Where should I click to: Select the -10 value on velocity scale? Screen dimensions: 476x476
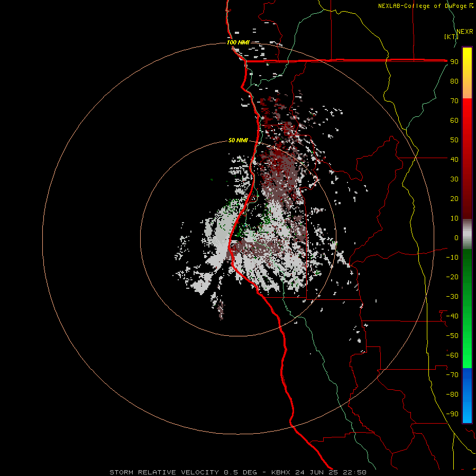pyautogui.click(x=452, y=258)
